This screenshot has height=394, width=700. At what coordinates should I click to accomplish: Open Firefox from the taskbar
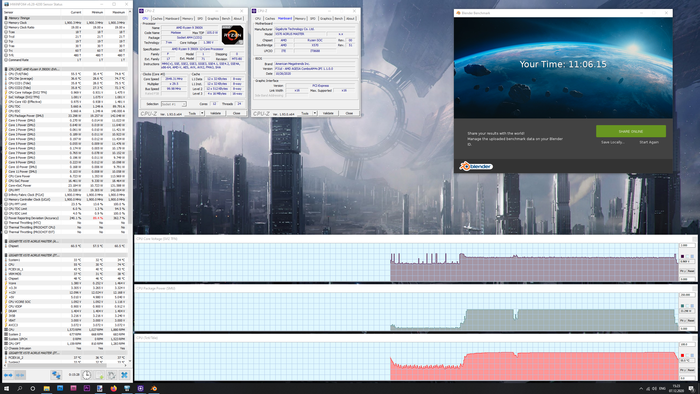(113, 389)
